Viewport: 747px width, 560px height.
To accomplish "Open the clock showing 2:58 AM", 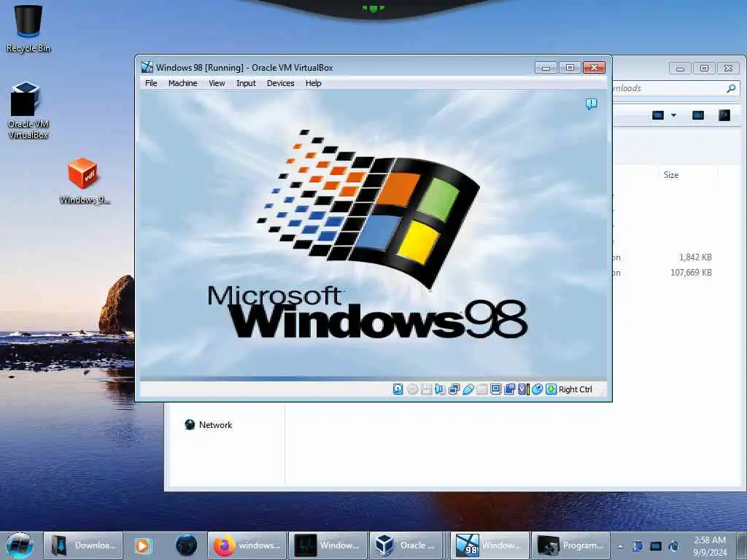I will (710, 546).
